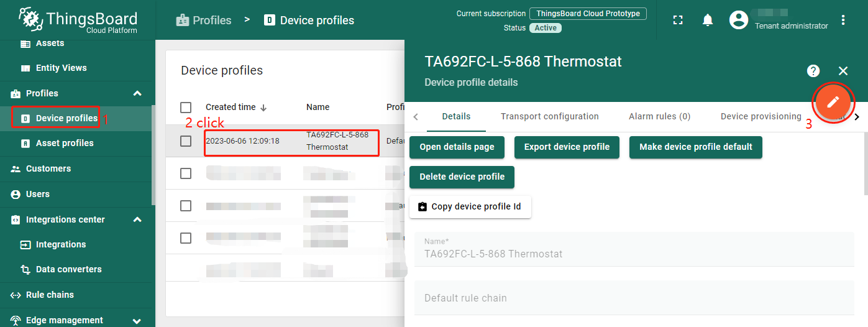868x327 pixels.
Task: Click the details panel vertical scrollbar
Action: tap(866, 164)
